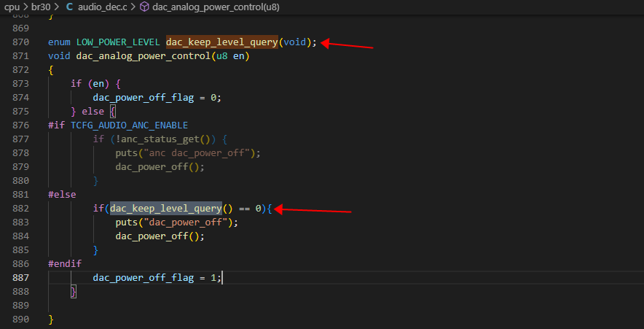Click dac_analog_power_control function name on line 871
This screenshot has height=329, width=644.
[x=144, y=56]
